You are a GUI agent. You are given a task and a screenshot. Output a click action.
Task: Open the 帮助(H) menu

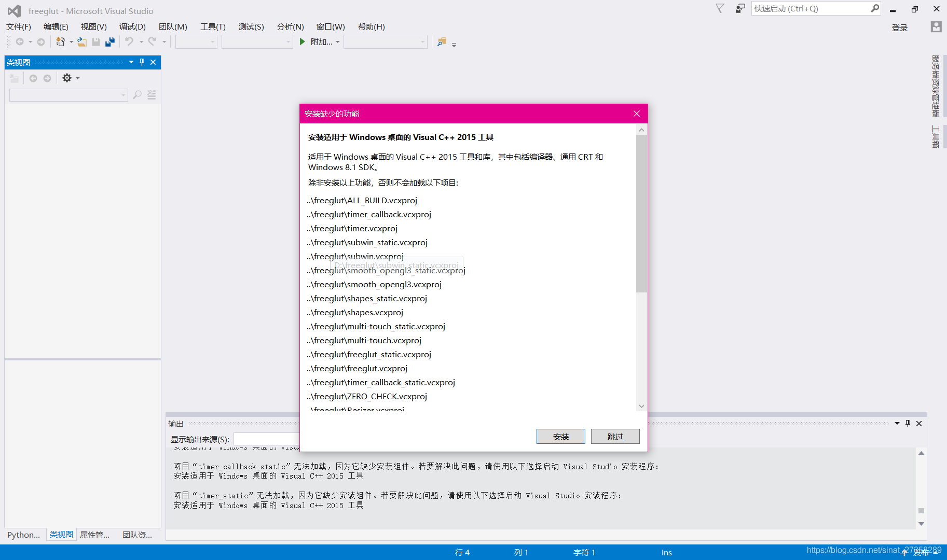(x=372, y=27)
